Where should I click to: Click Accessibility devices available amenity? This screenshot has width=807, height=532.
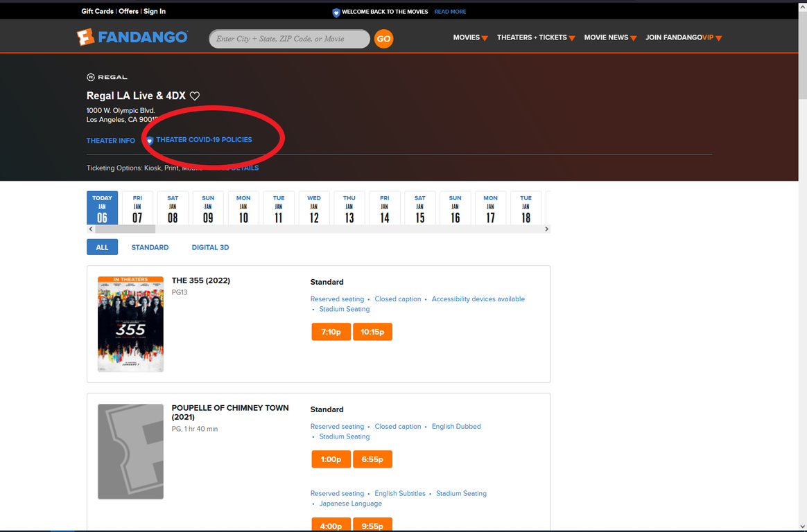tap(478, 299)
